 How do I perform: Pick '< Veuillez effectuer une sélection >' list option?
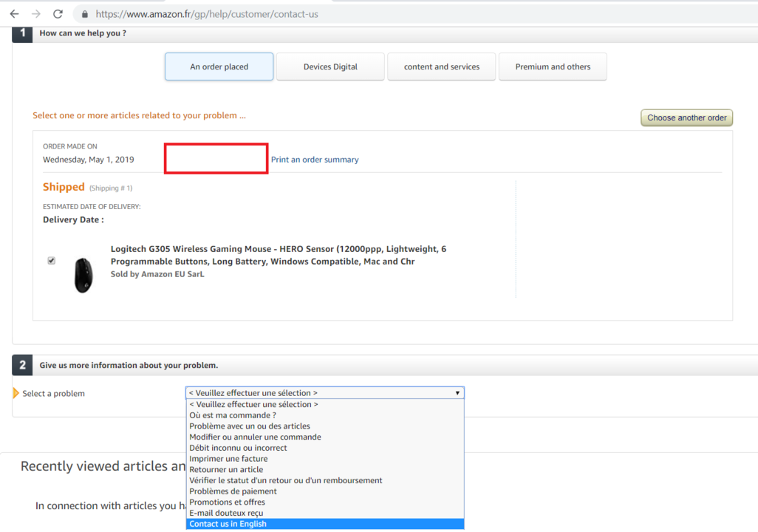tap(325, 404)
